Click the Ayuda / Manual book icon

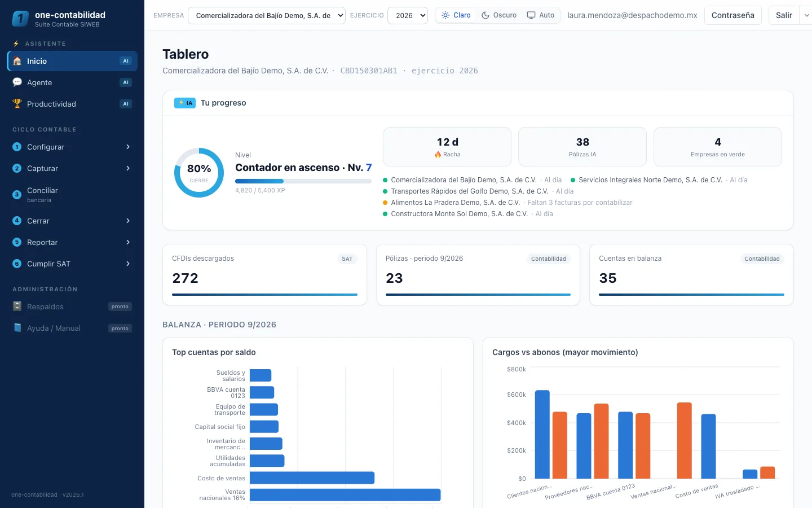click(17, 328)
